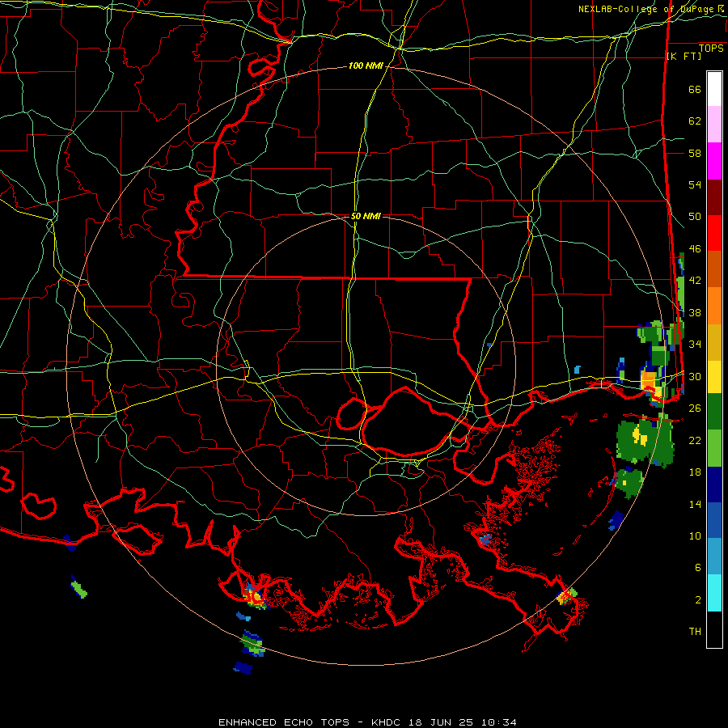728x728 pixels.
Task: Click the "66" legend value
Action: point(695,90)
